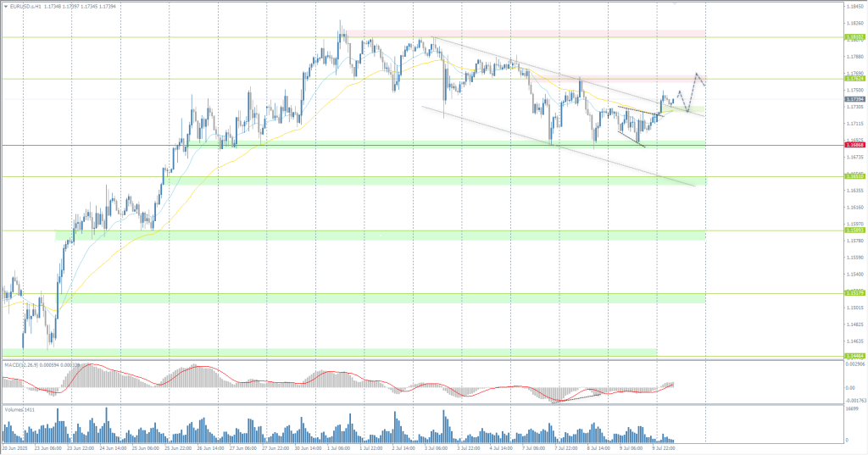
Task: Select the red 1.16868 price label
Action: pyautogui.click(x=854, y=146)
